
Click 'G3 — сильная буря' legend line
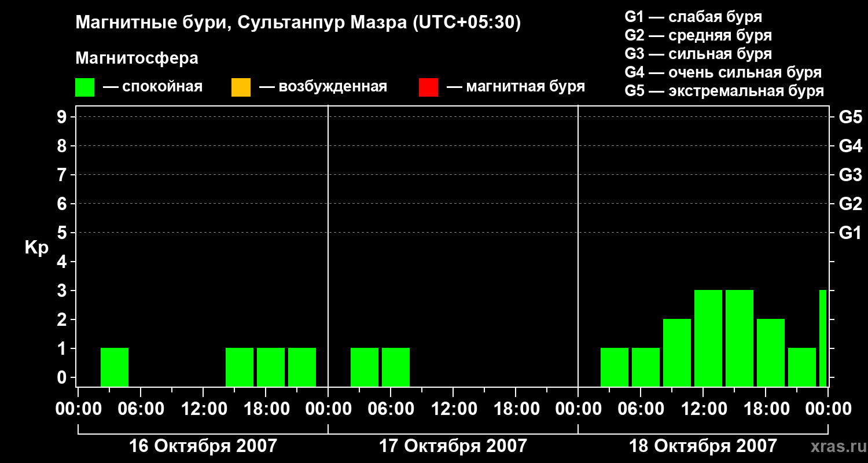point(698,54)
